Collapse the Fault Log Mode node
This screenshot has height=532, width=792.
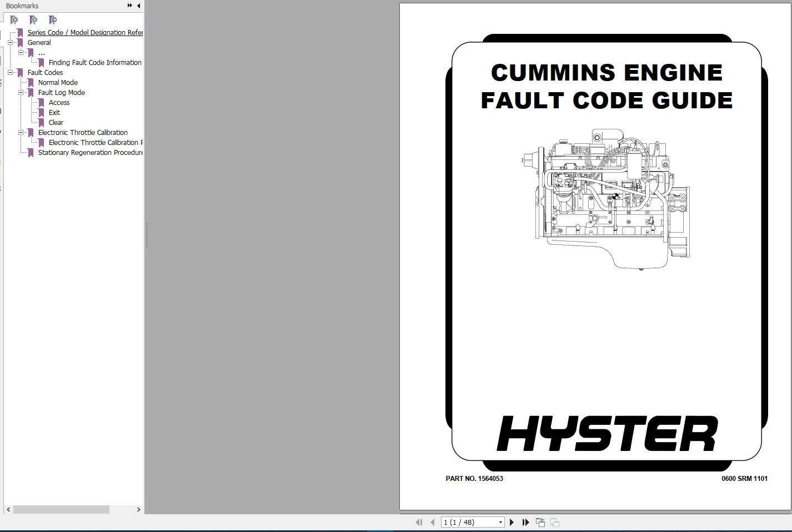(x=21, y=92)
